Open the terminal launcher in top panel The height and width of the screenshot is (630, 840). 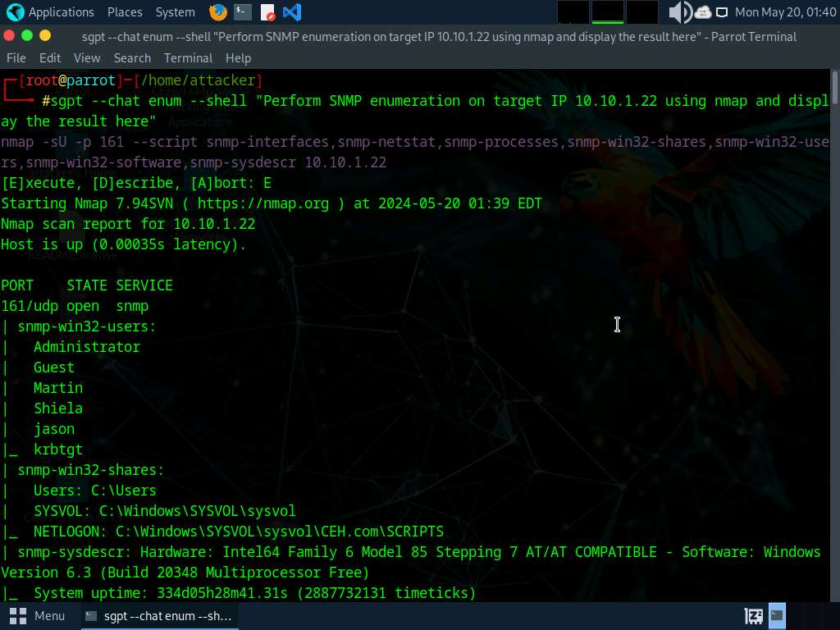242,12
